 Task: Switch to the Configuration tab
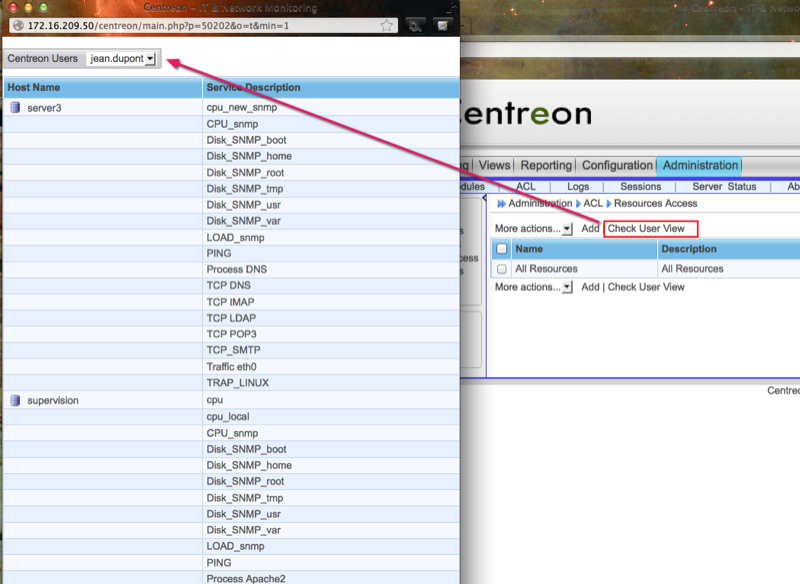coord(617,166)
